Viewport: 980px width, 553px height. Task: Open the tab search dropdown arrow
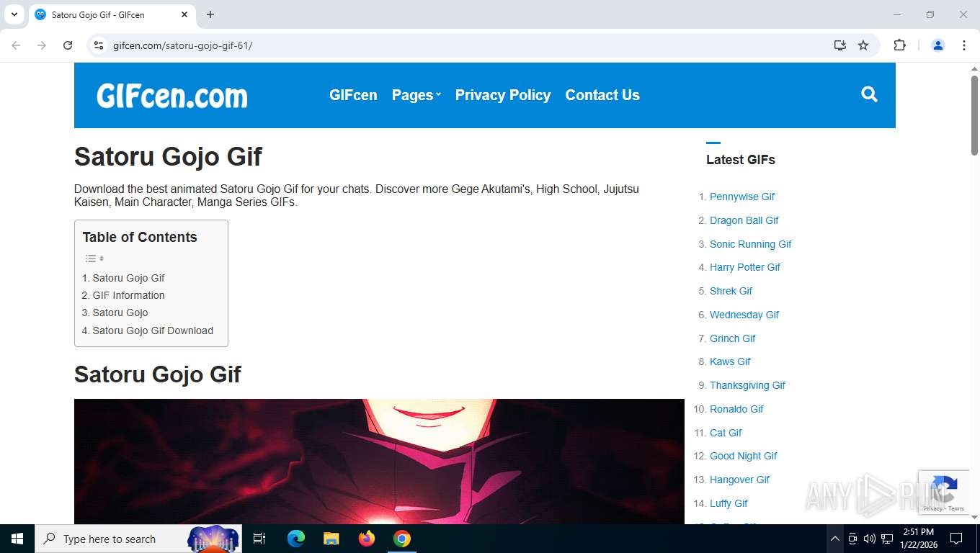tap(14, 14)
